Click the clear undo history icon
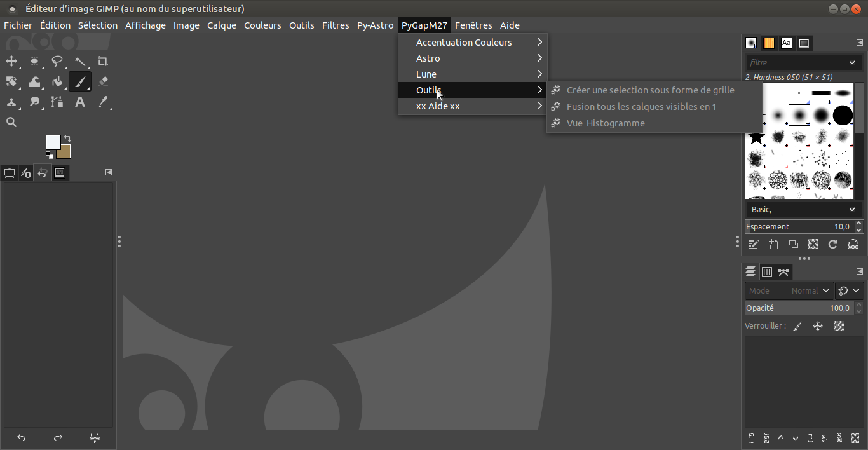Image resolution: width=868 pixels, height=450 pixels. pos(95,438)
